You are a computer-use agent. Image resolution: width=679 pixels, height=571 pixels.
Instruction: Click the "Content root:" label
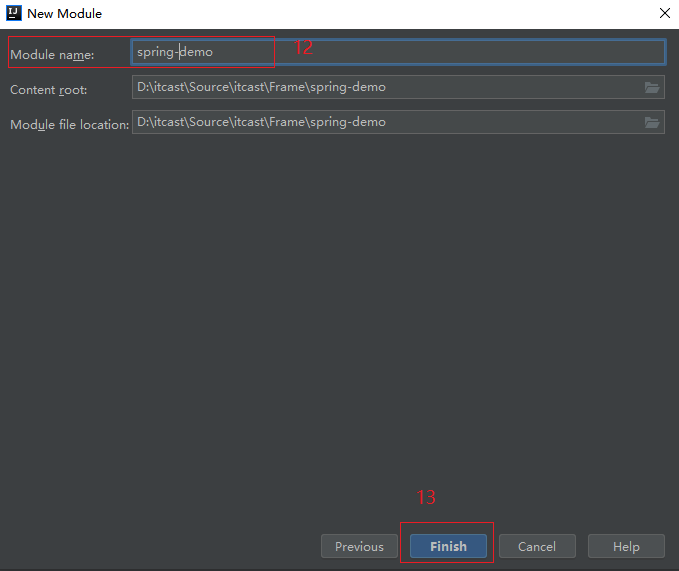click(49, 89)
